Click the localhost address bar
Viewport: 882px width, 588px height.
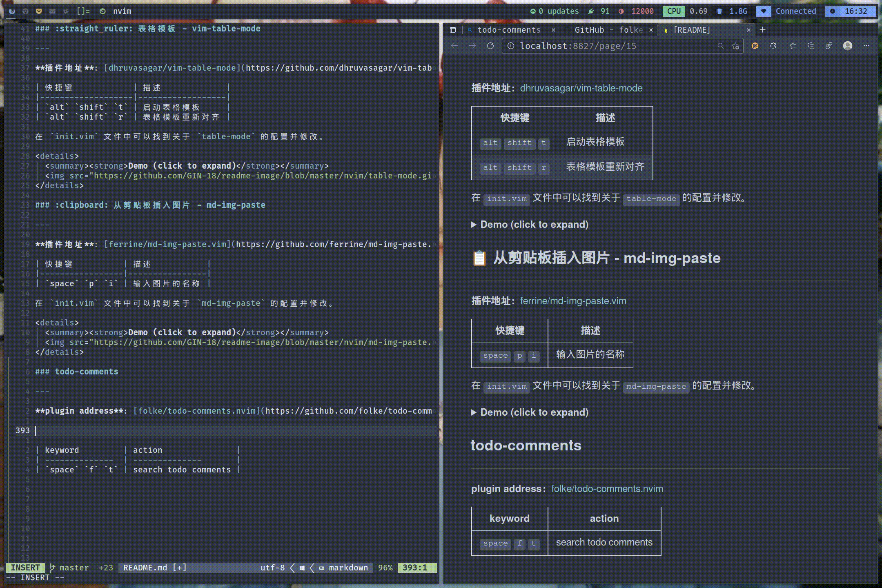click(x=612, y=46)
